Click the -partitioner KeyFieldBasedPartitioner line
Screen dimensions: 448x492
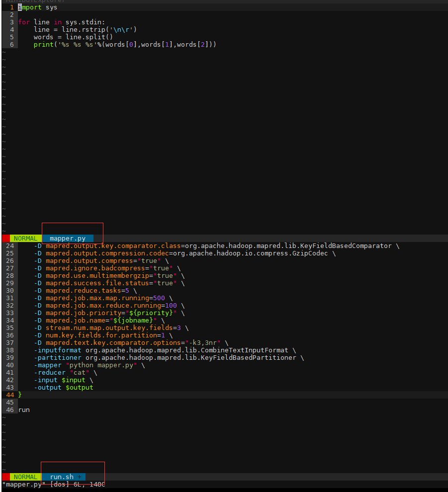169,358
